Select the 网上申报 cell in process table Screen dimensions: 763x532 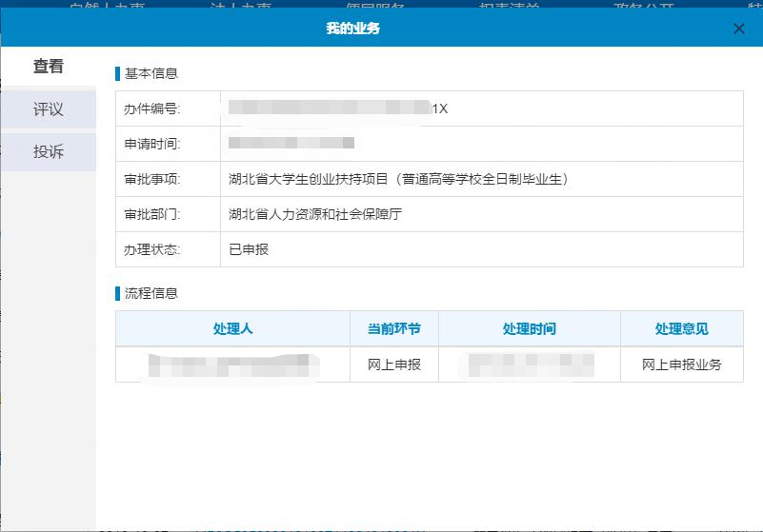tap(394, 365)
